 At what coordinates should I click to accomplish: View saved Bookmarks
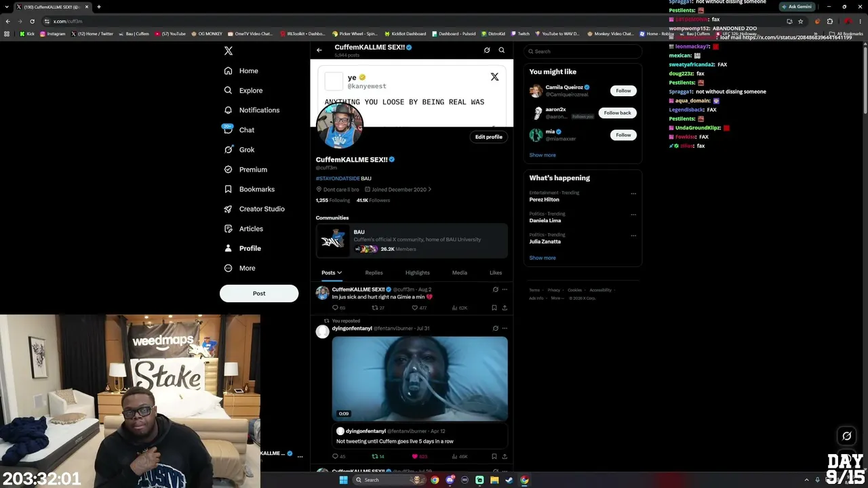[x=249, y=189]
